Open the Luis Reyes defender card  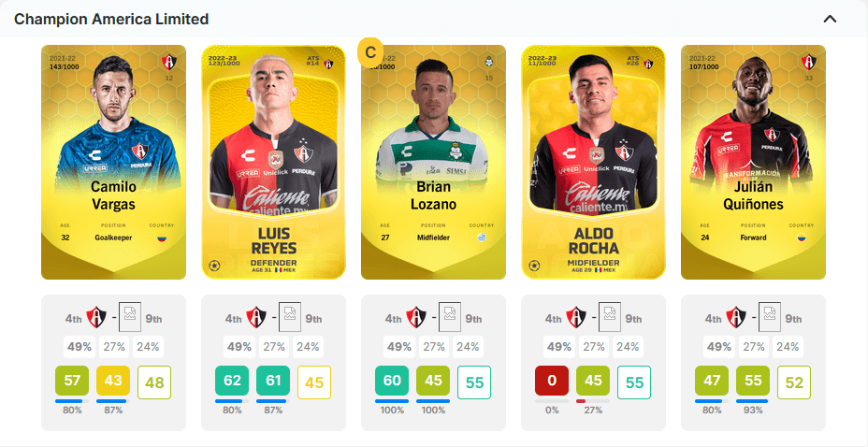click(273, 162)
